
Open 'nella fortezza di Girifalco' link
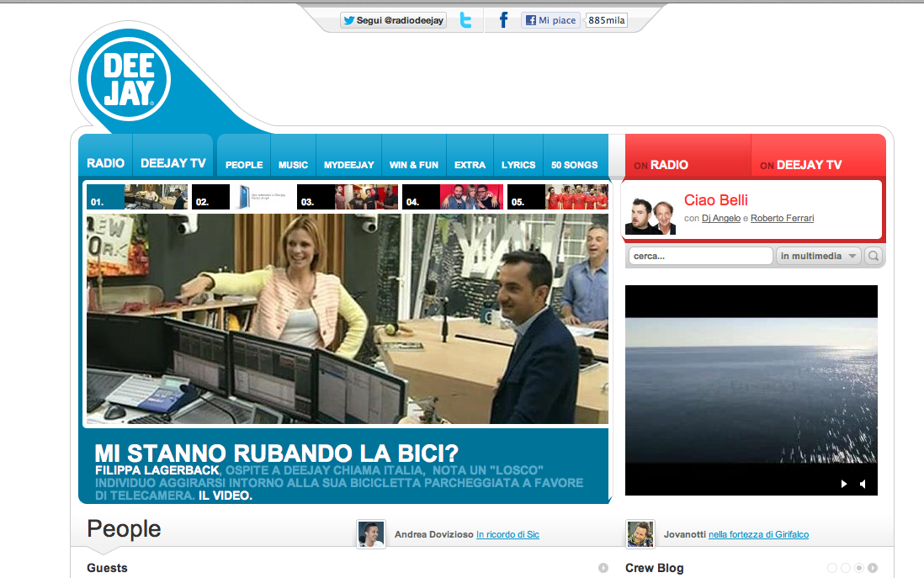click(x=758, y=535)
